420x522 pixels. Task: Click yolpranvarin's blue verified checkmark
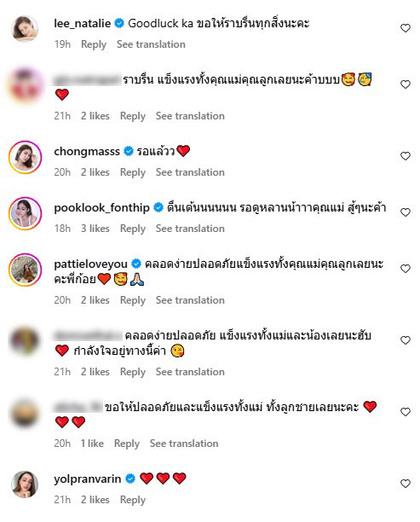pyautogui.click(x=130, y=478)
